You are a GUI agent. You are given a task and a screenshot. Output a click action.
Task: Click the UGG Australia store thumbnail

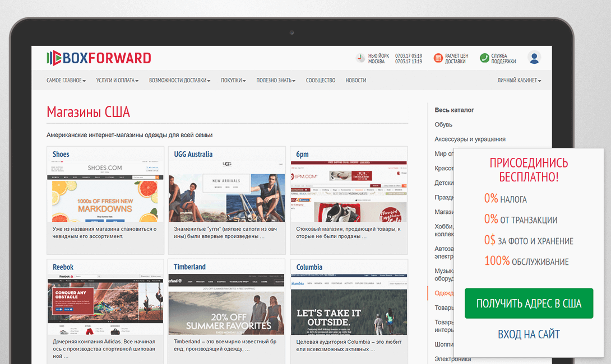point(227,191)
